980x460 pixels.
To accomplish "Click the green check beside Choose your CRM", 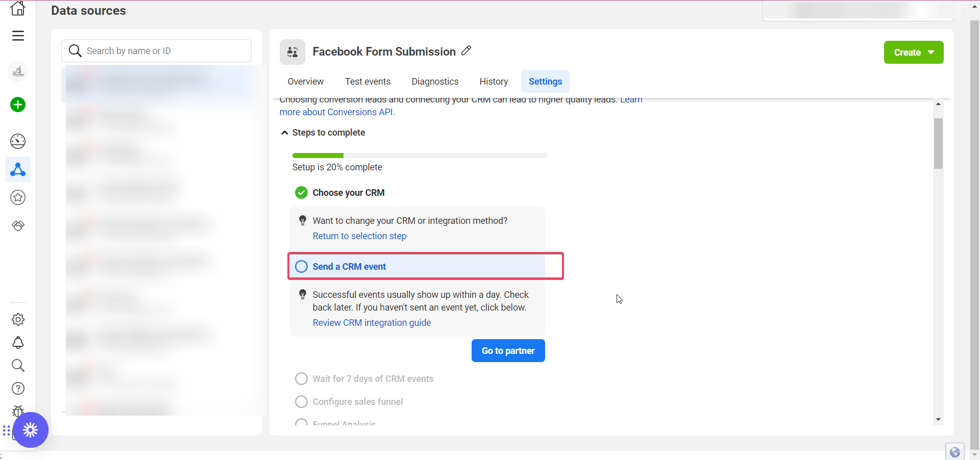I will click(301, 193).
